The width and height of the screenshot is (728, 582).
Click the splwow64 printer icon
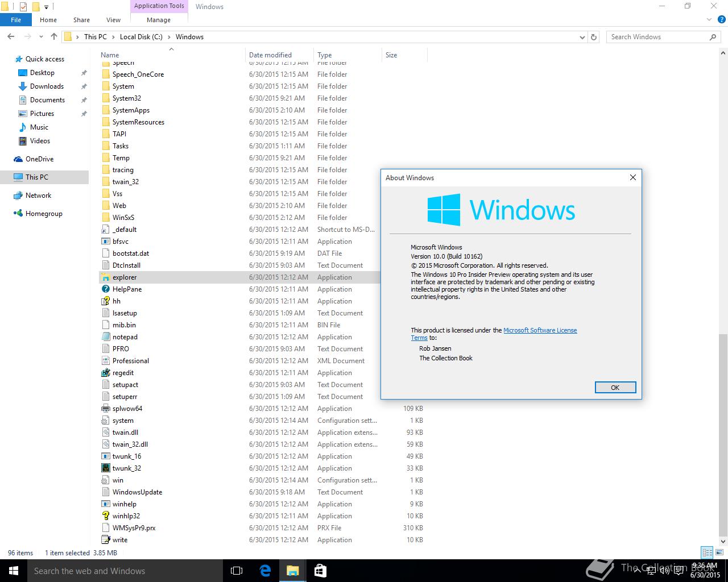[105, 409]
